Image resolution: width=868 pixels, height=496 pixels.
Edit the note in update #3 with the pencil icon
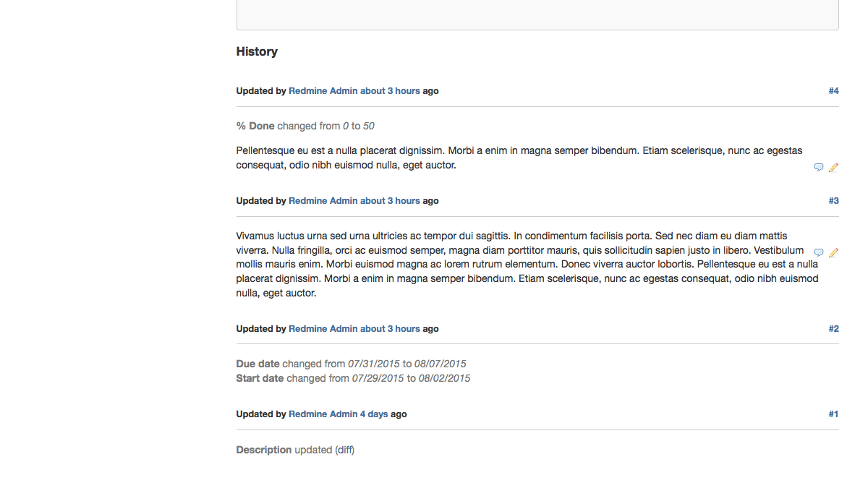pyautogui.click(x=833, y=252)
